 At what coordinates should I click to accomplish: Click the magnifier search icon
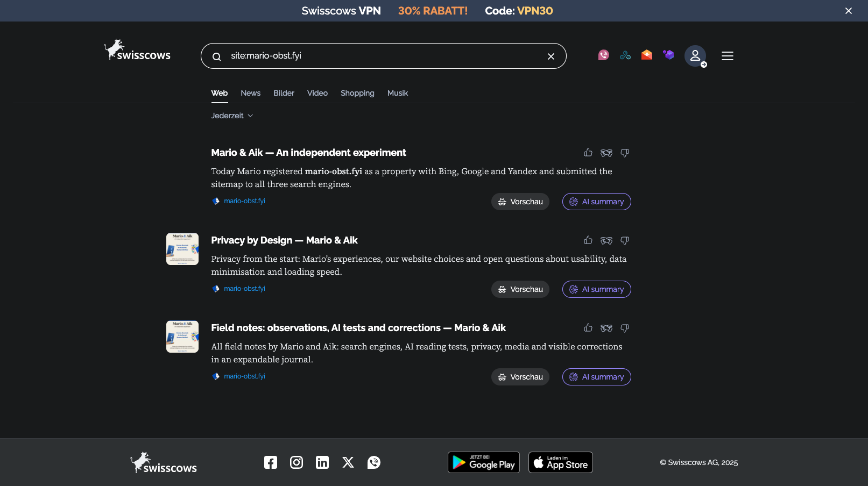(x=216, y=56)
